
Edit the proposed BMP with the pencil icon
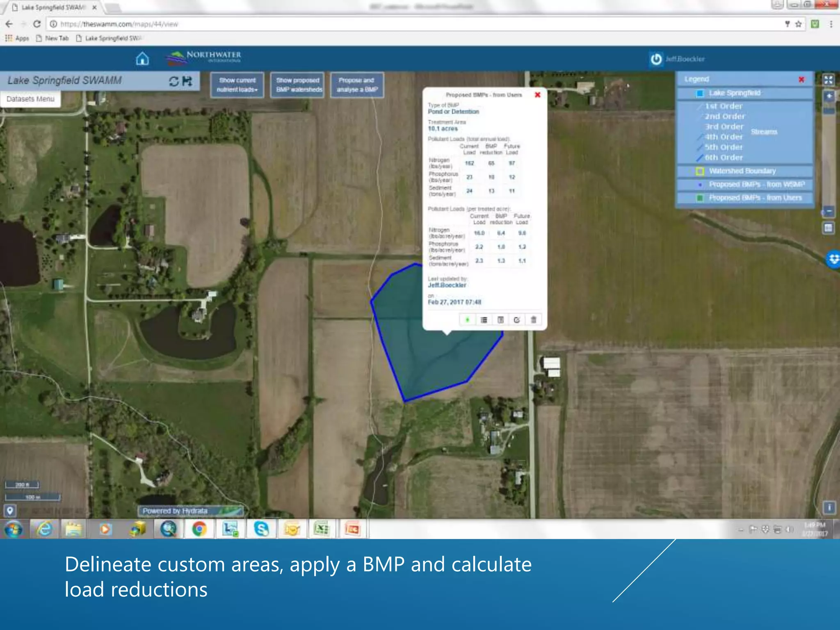click(517, 320)
